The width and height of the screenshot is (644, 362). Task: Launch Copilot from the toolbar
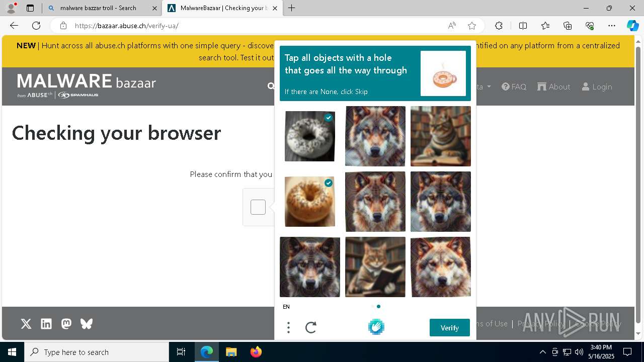tap(632, 26)
